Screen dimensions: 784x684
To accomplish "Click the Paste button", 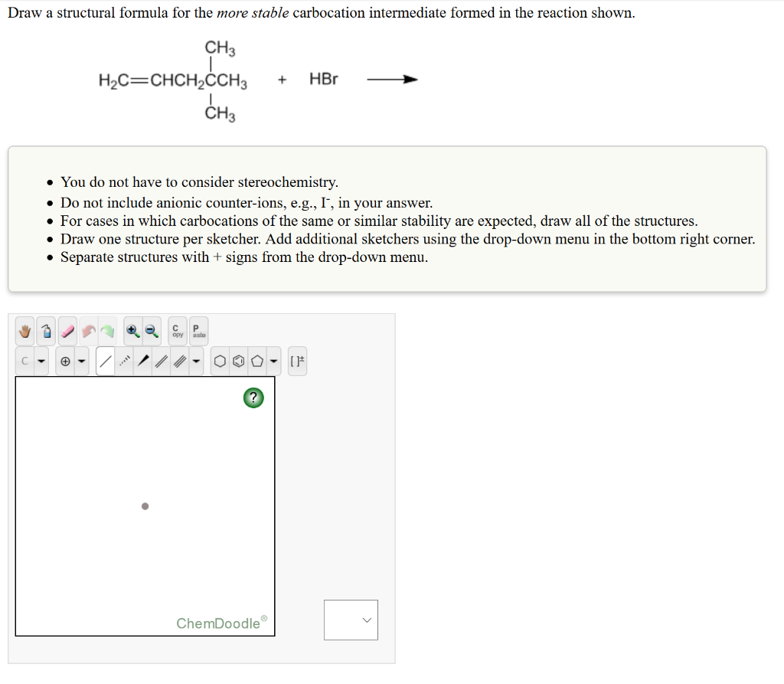I will pos(198,331).
